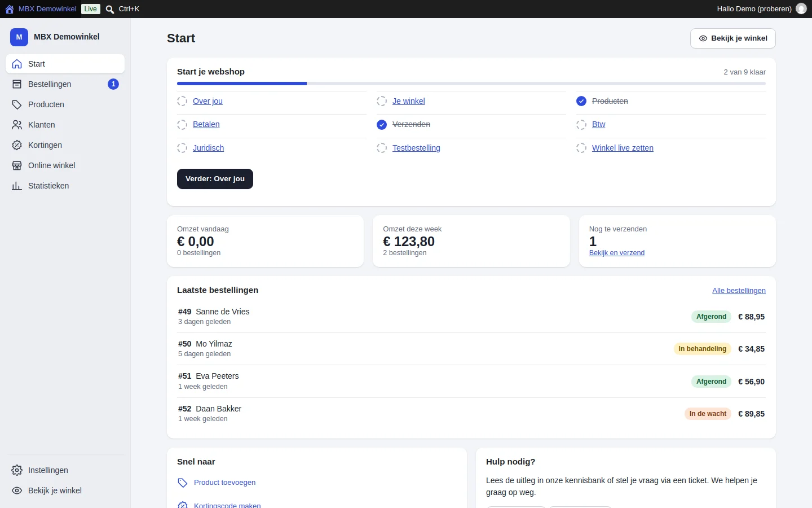
Task: Select Start in the sidebar menu
Action: tap(65, 64)
